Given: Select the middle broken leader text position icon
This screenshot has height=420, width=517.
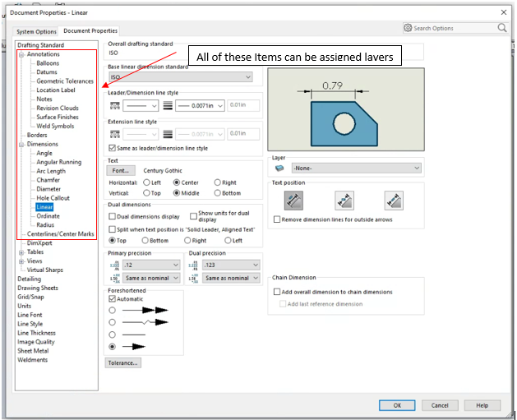Looking at the screenshot, I should (344, 200).
